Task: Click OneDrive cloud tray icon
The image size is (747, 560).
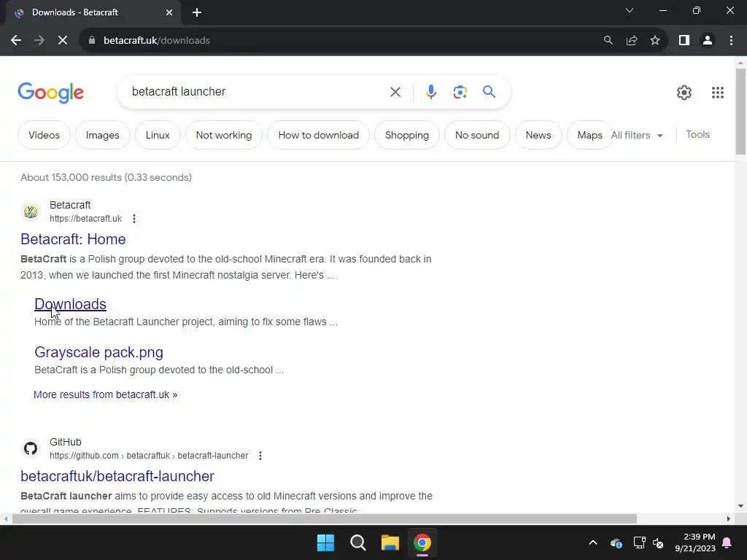Action: click(616, 542)
